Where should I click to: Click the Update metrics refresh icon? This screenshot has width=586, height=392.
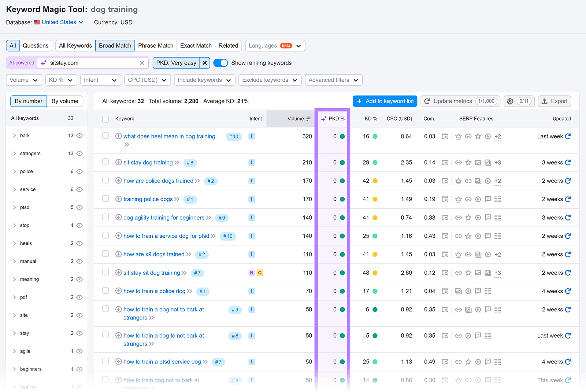tap(427, 101)
